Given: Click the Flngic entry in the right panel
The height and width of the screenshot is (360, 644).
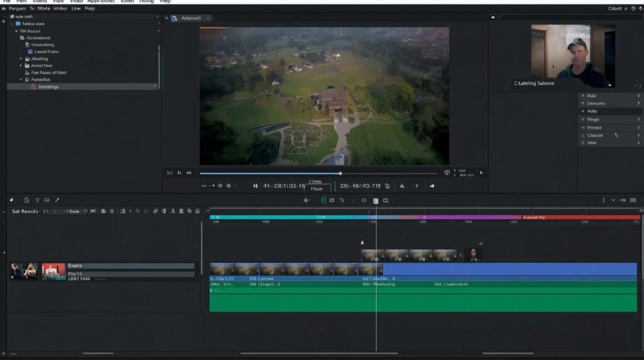Looking at the screenshot, I should 593,119.
